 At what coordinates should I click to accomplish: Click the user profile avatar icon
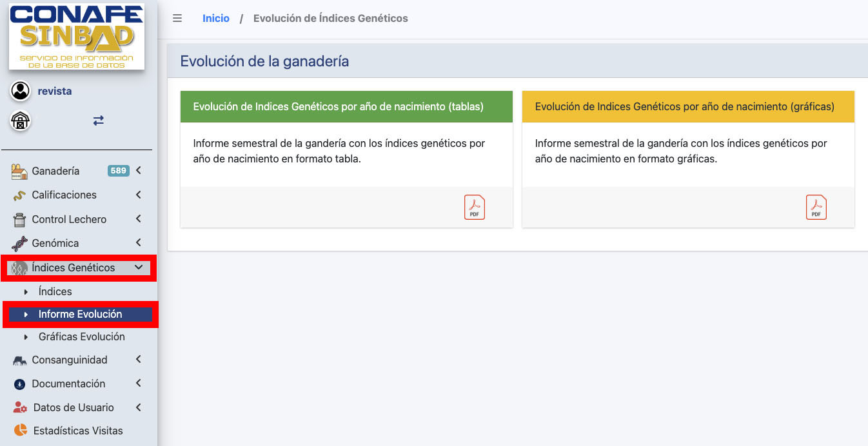point(21,91)
